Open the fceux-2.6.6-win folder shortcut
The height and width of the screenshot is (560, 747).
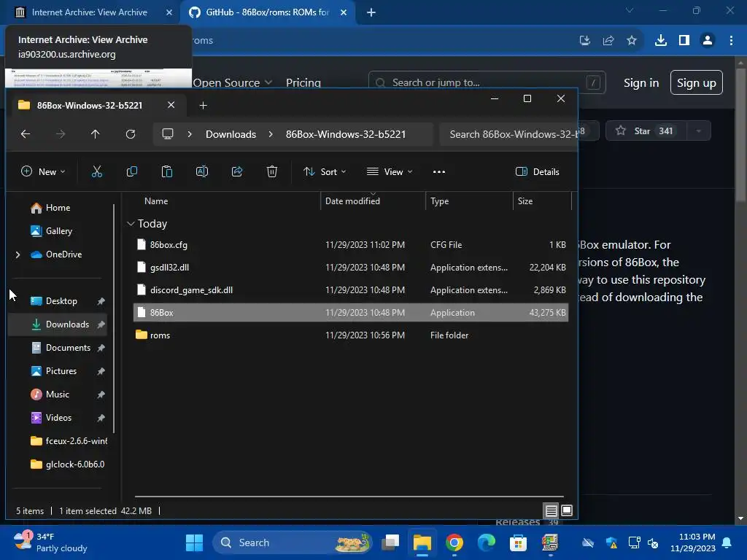tap(69, 441)
